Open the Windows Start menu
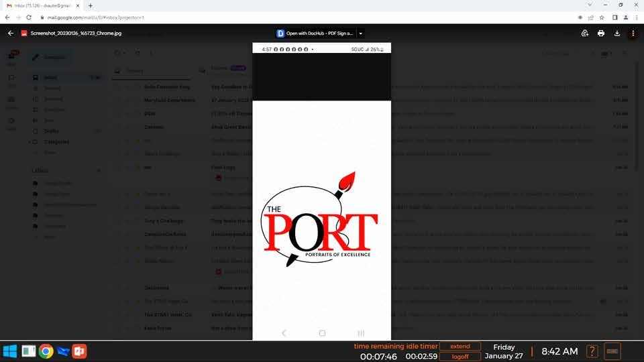The width and height of the screenshot is (644, 362). [x=10, y=351]
